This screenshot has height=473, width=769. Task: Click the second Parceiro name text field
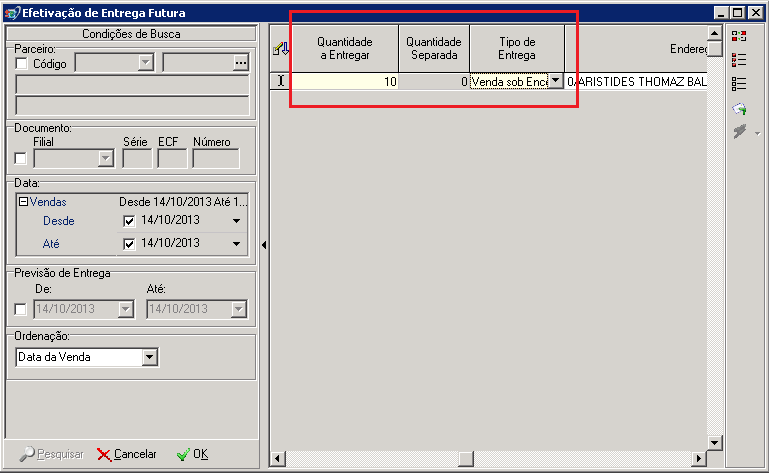click(132, 105)
